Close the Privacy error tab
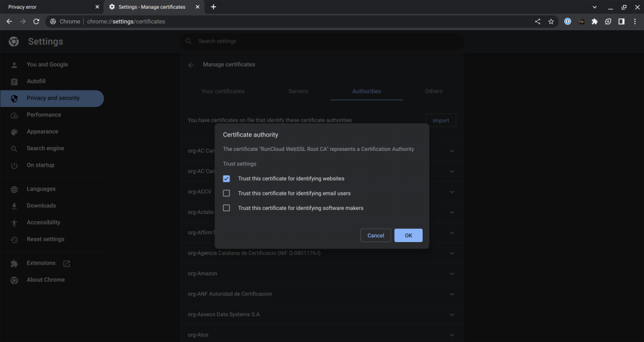 (x=97, y=7)
